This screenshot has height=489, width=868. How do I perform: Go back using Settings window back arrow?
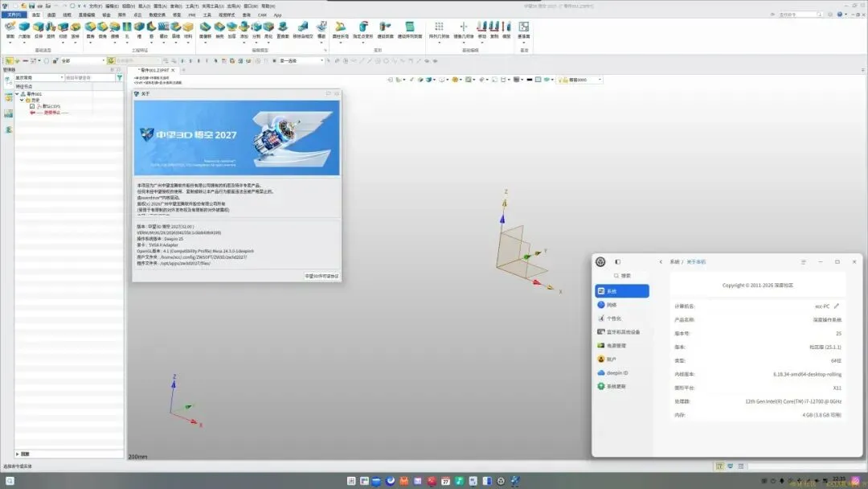pos(661,262)
